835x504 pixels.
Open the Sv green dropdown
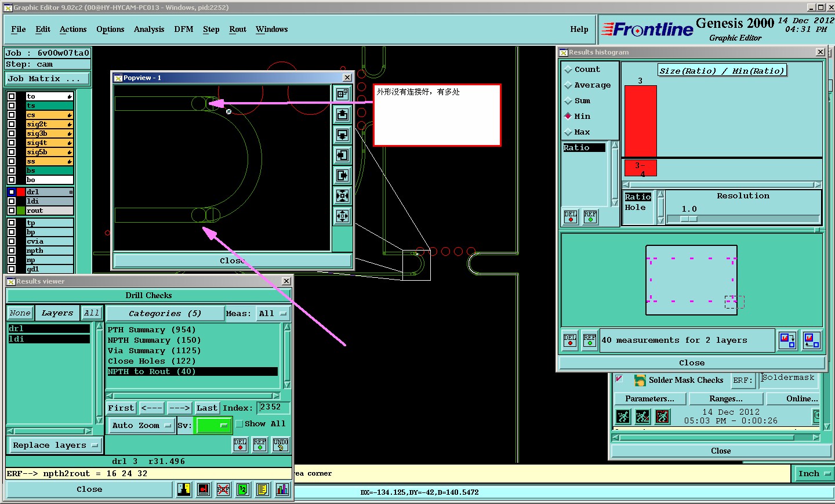click(x=214, y=426)
